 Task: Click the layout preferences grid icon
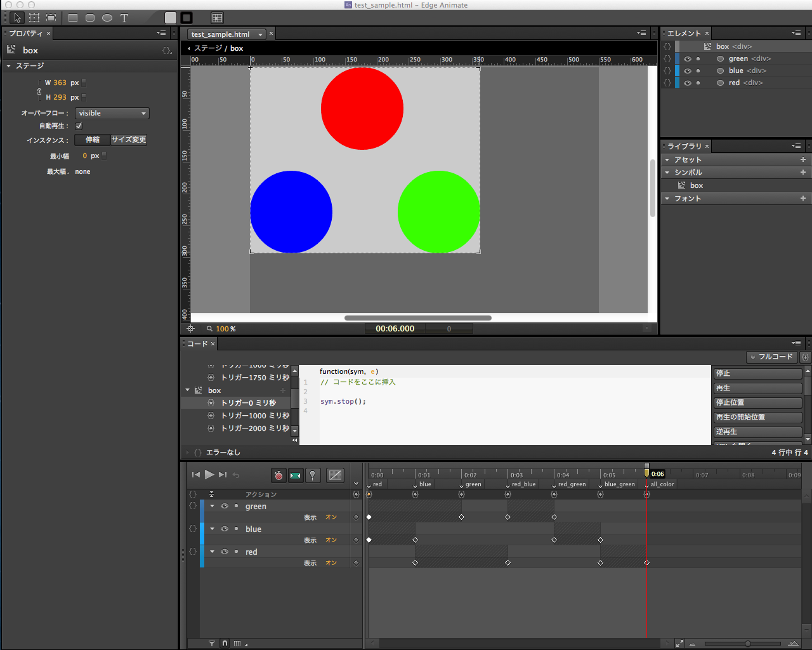(218, 18)
